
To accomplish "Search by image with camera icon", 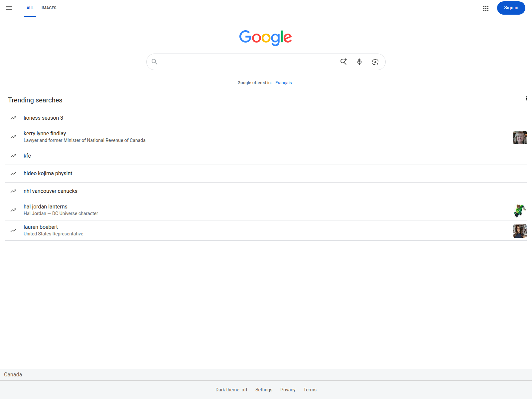I will click(375, 62).
